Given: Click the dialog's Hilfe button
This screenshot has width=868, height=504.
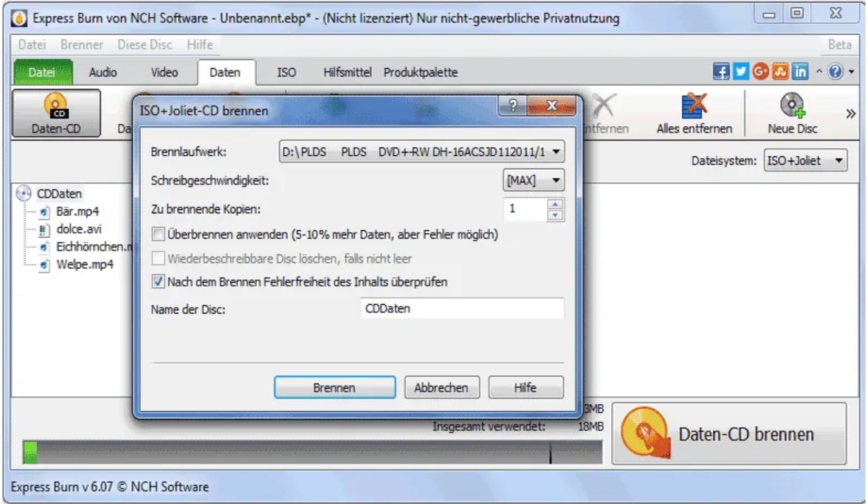Looking at the screenshot, I should tap(525, 387).
